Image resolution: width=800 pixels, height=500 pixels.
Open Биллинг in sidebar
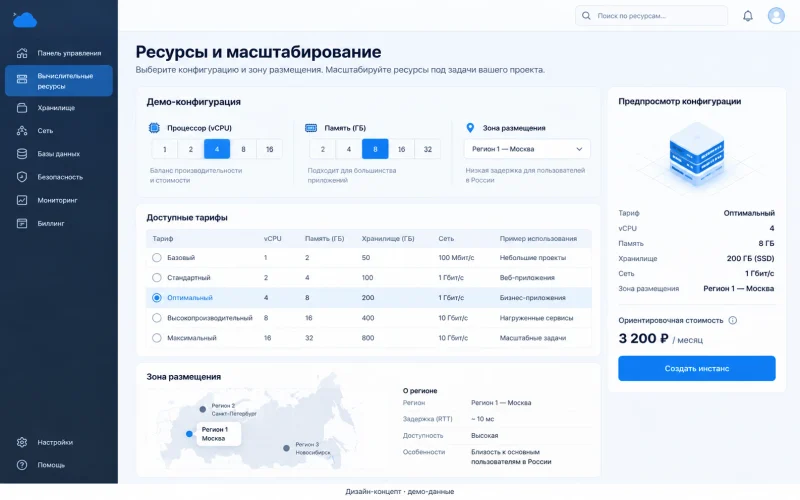[x=59, y=223]
